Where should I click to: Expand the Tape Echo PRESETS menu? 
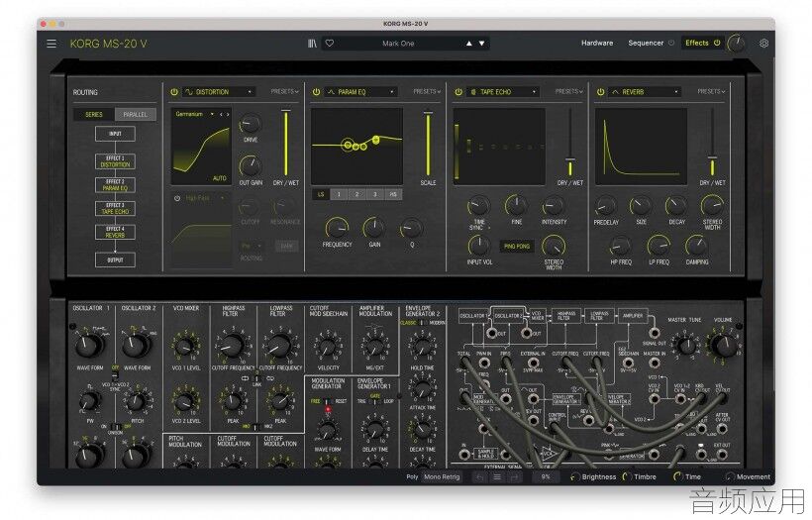pos(569,92)
